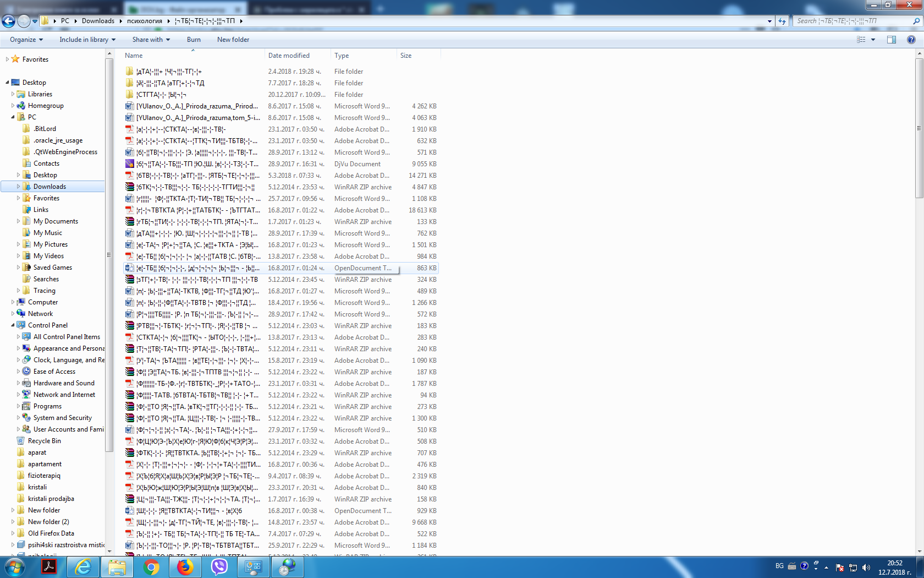
Task: Open Adobe Reader from the taskbar
Action: coord(49,566)
